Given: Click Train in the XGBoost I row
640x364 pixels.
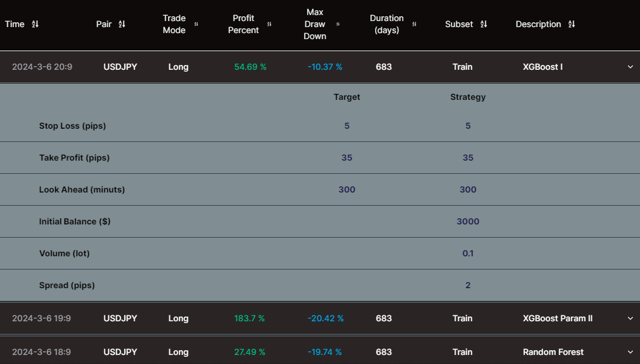Looking at the screenshot, I should point(462,67).
